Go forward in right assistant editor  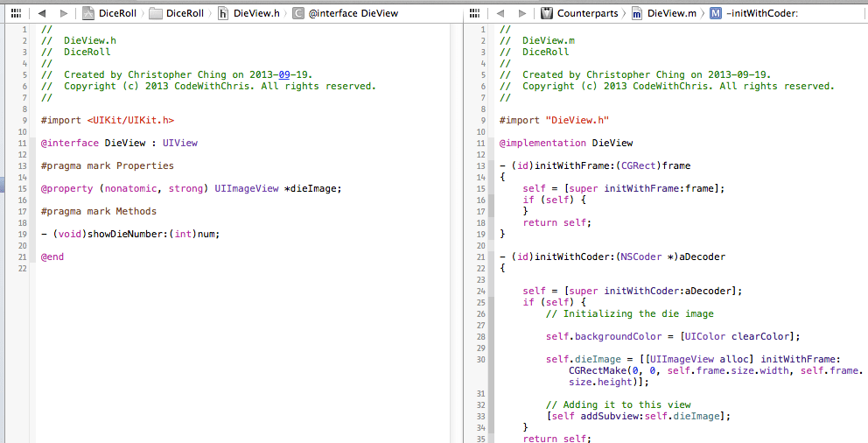pyautogui.click(x=522, y=13)
